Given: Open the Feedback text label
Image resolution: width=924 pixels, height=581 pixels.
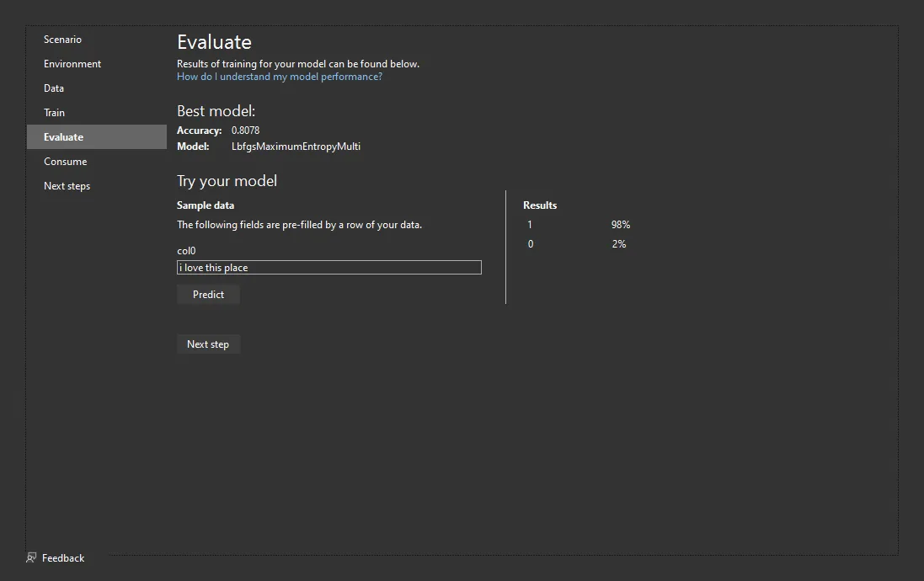Looking at the screenshot, I should click(x=63, y=558).
